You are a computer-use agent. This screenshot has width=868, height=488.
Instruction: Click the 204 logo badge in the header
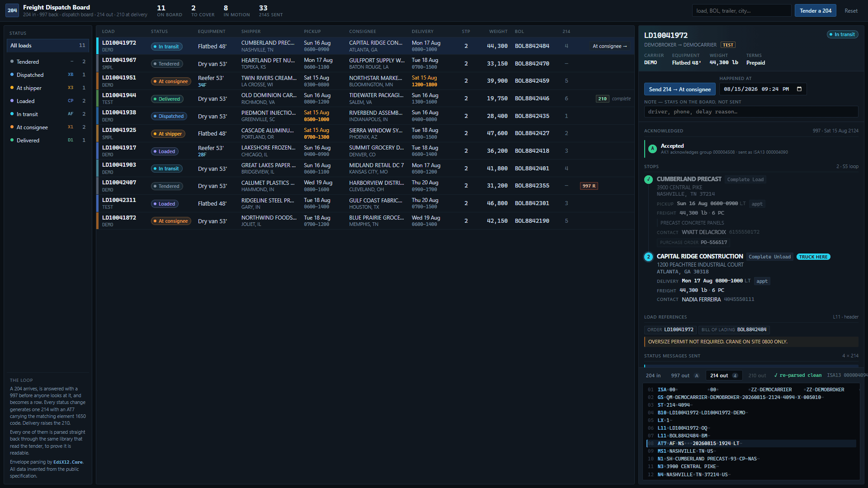tap(12, 10)
